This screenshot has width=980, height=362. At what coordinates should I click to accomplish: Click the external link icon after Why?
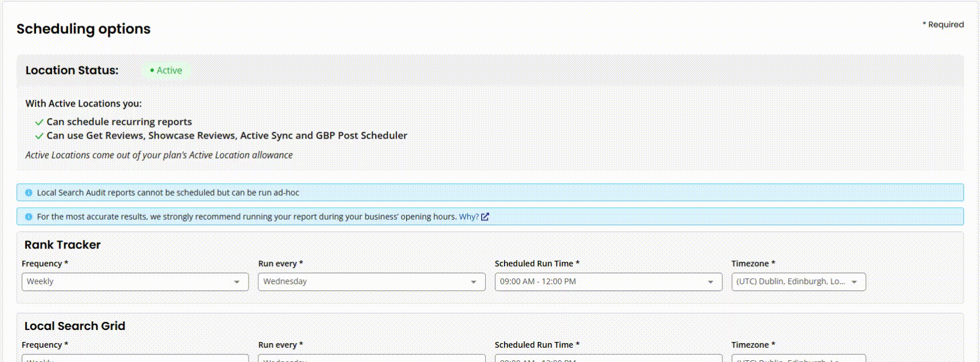[x=485, y=217]
